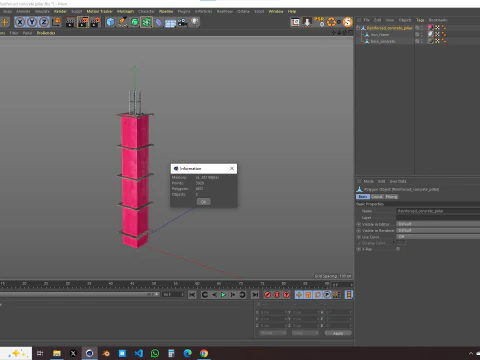Select the Iron_frame child object

[380, 35]
